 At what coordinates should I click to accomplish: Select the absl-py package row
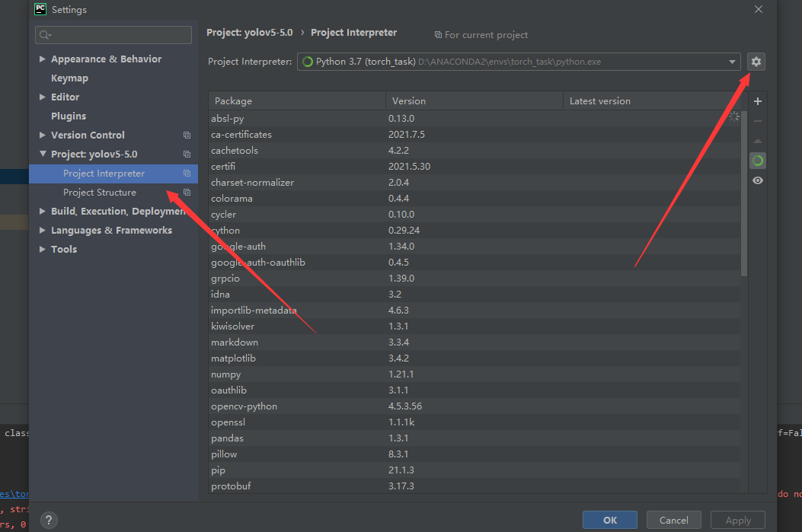(x=474, y=119)
